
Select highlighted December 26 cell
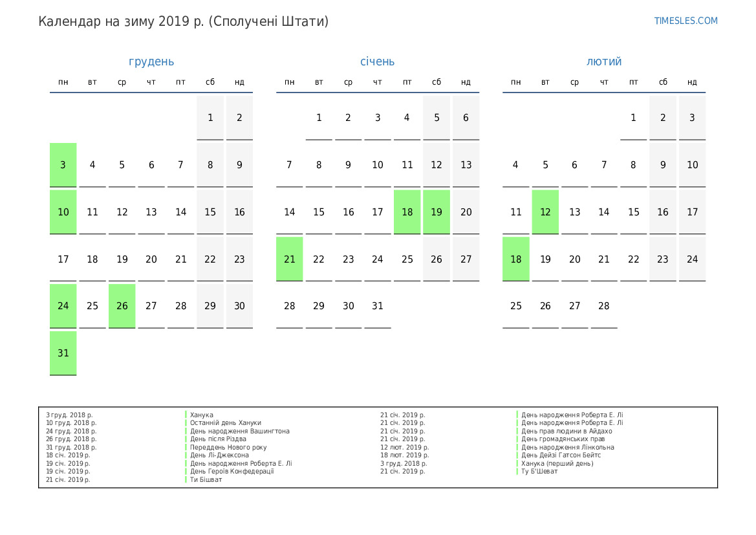[122, 306]
